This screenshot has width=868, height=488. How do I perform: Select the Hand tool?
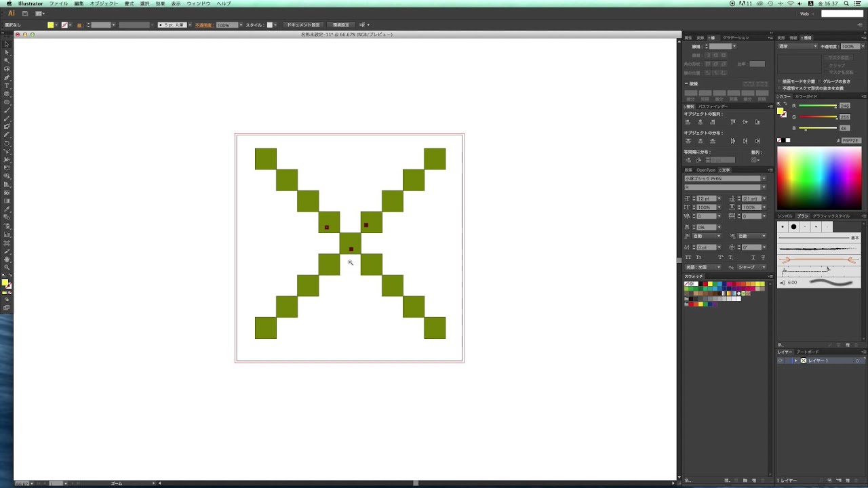coord(7,259)
